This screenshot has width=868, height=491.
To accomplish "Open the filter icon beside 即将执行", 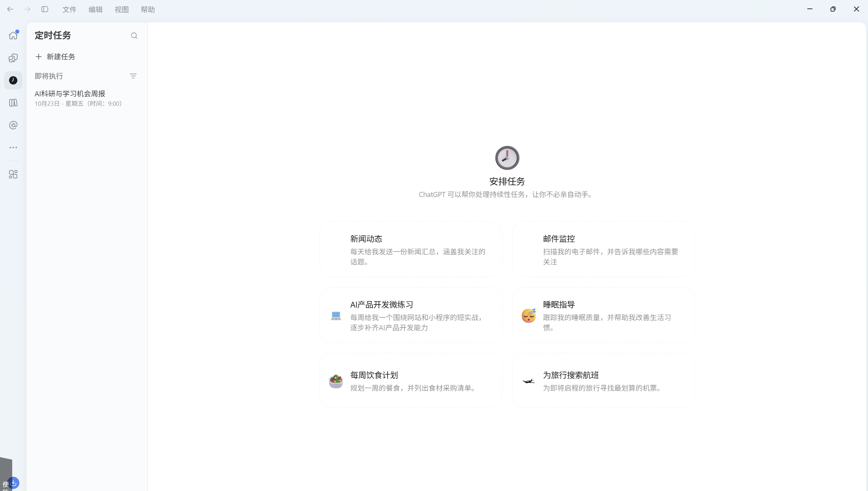I will click(x=133, y=76).
